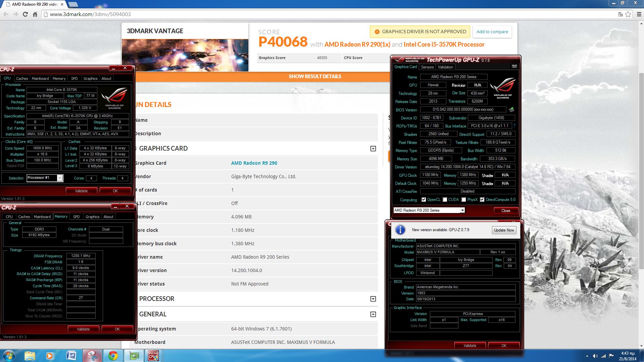The width and height of the screenshot is (644, 362).
Task: Click AMD Radeon R9 290(1x) score heading link
Action: click(357, 45)
